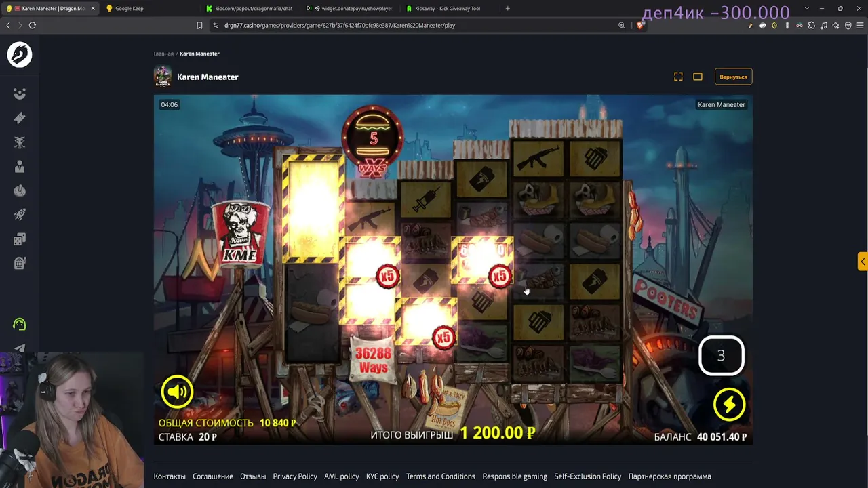
Task: Open the AML policy footer link
Action: click(x=342, y=476)
